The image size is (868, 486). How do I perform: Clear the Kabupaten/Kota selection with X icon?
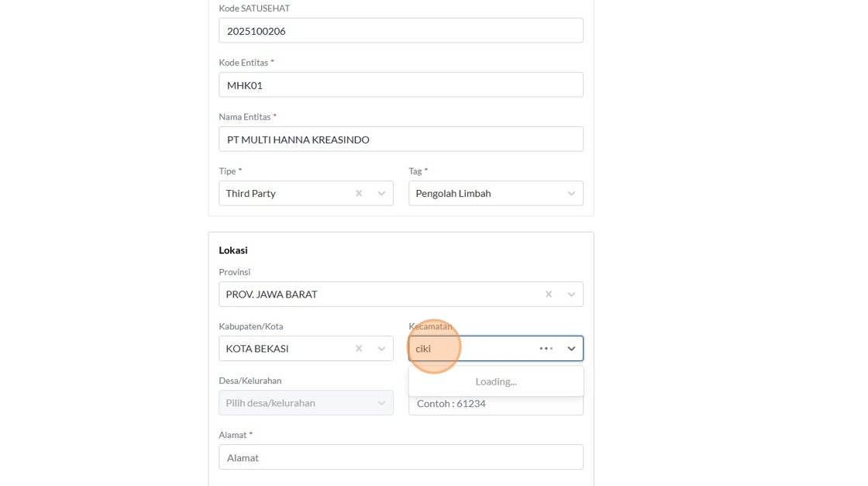359,348
